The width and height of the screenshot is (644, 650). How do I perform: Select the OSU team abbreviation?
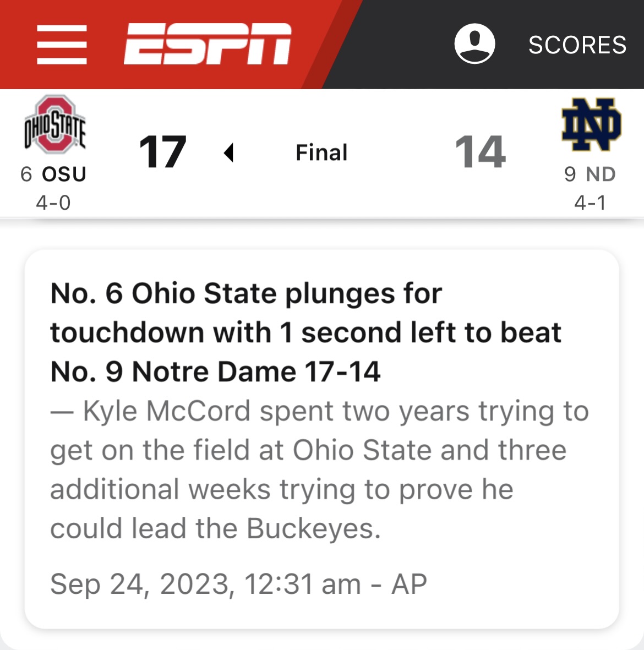click(x=64, y=174)
